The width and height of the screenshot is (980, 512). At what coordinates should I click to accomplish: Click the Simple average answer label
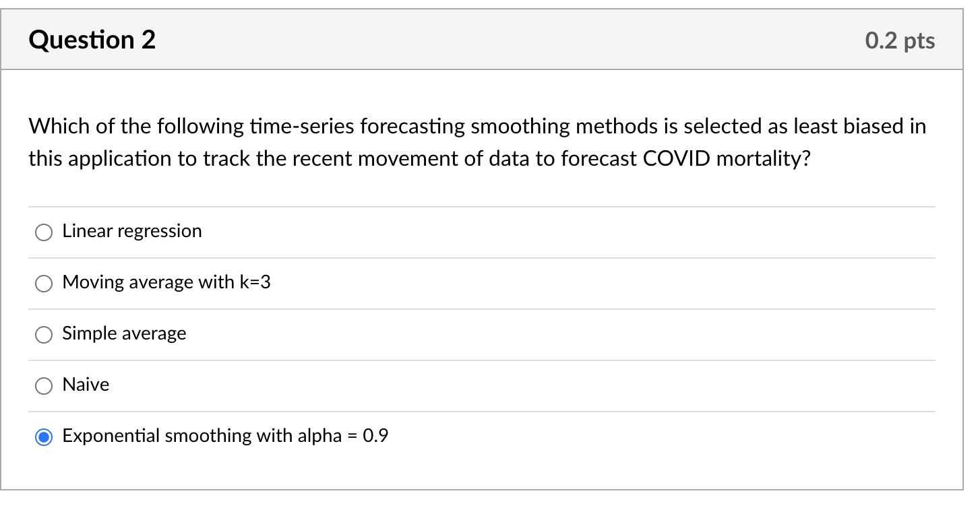(x=124, y=333)
